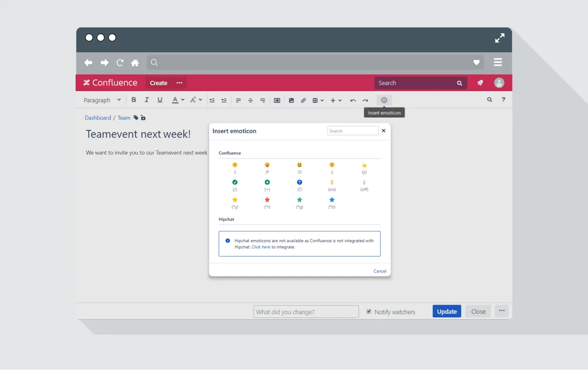Open page restrictions padlock icon
The image size is (588, 370).
point(143,117)
